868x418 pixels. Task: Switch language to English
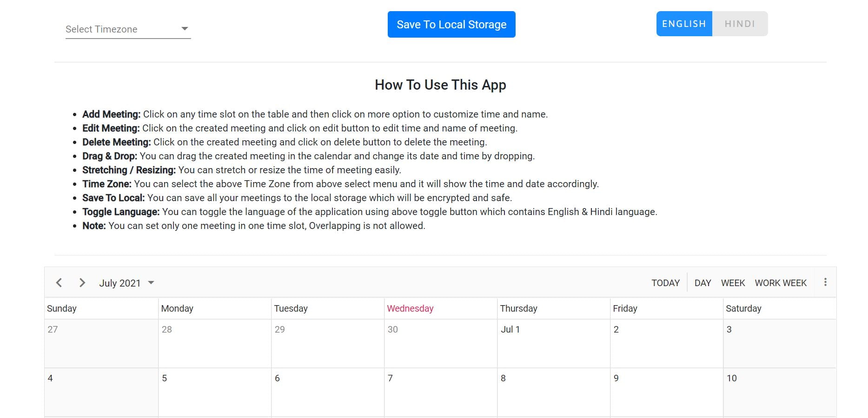(x=684, y=24)
